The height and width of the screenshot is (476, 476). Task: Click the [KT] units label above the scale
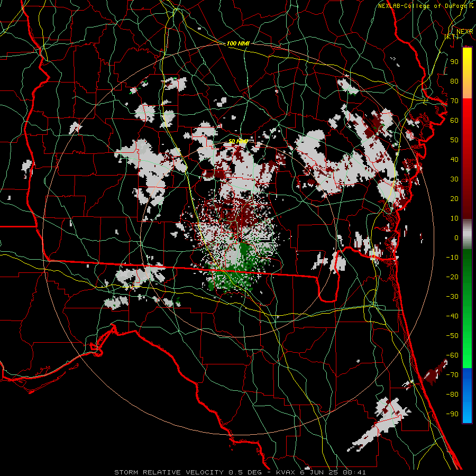pyautogui.click(x=452, y=36)
